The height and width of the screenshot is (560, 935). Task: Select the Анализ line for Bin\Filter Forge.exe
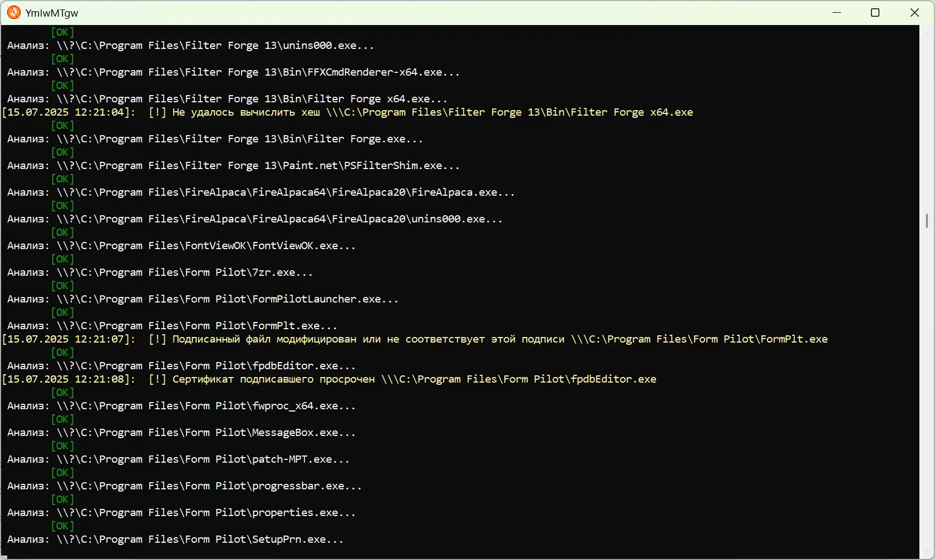215,139
